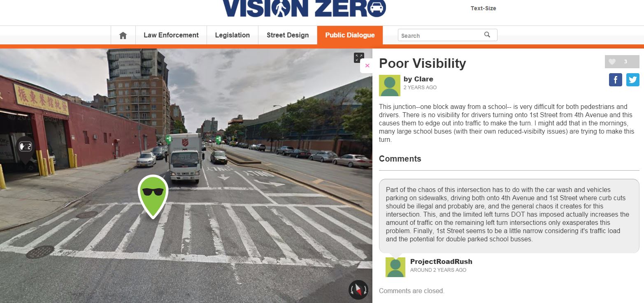The image size is (644, 303).
Task: Click the search magnifier icon
Action: click(487, 35)
